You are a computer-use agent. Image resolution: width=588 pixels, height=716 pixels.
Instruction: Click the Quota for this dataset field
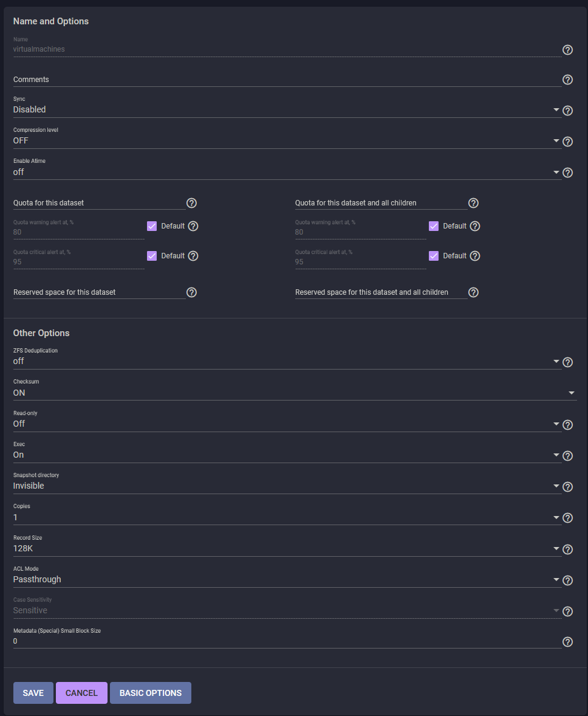(x=99, y=203)
